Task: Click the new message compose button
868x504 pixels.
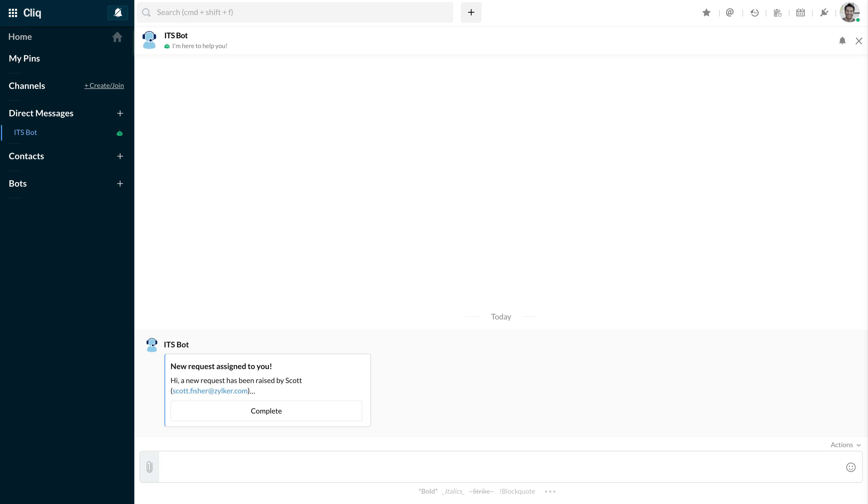Action: click(471, 12)
